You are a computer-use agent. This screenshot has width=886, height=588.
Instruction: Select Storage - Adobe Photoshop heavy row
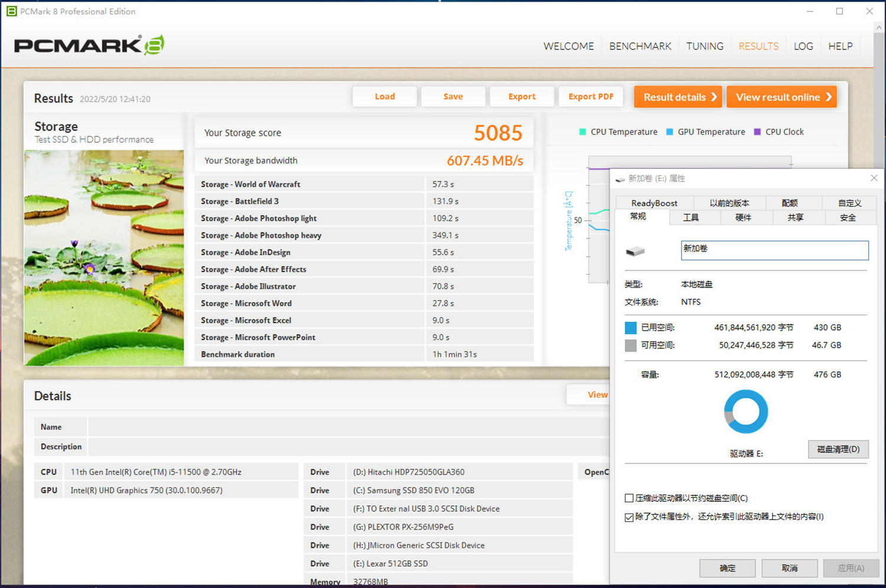364,235
